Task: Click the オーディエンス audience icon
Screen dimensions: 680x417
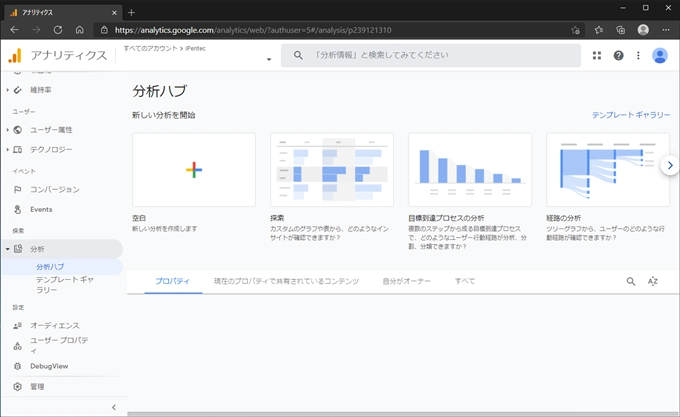Action: pos(17,325)
